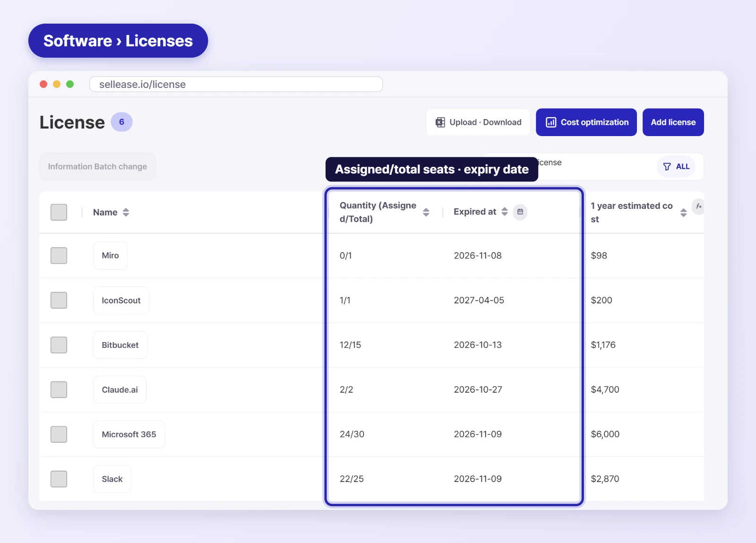Click the 1 year estimated cost header text
This screenshot has width=756, height=543.
click(632, 213)
